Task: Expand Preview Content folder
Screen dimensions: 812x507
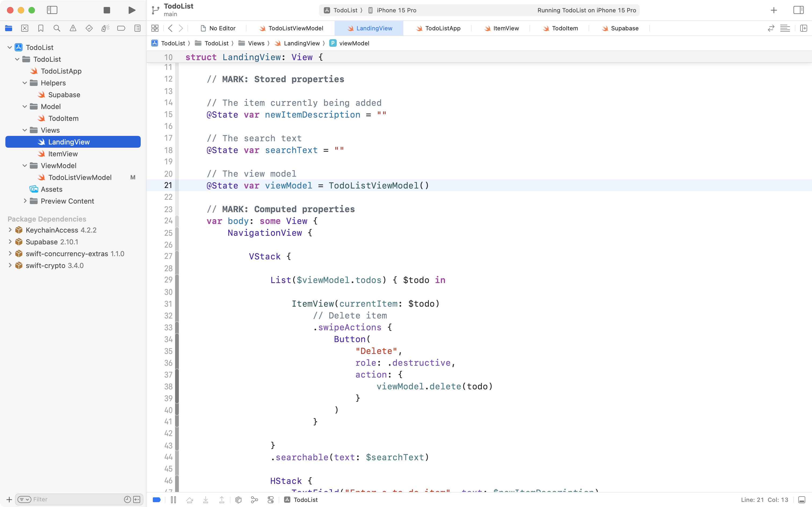Action: [25, 201]
